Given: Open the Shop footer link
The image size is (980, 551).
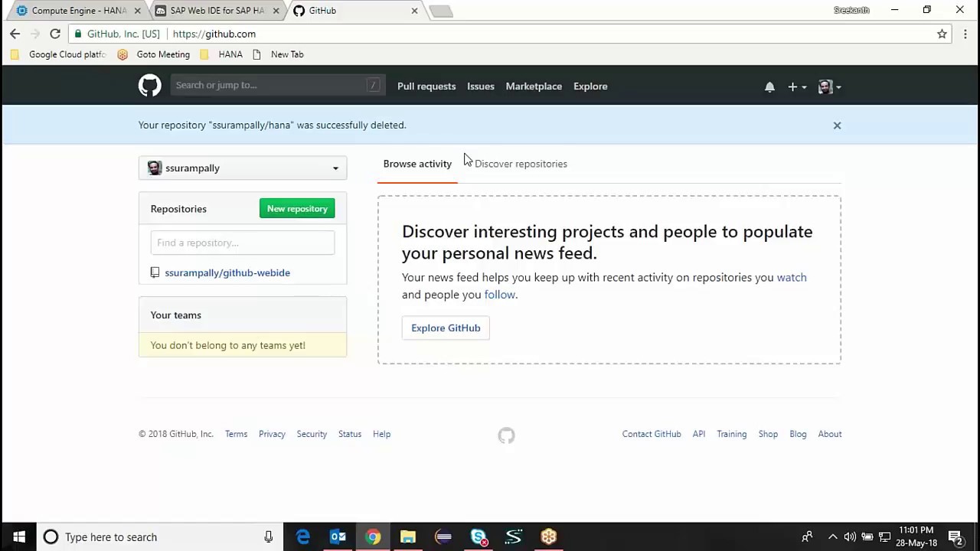Looking at the screenshot, I should (x=768, y=434).
